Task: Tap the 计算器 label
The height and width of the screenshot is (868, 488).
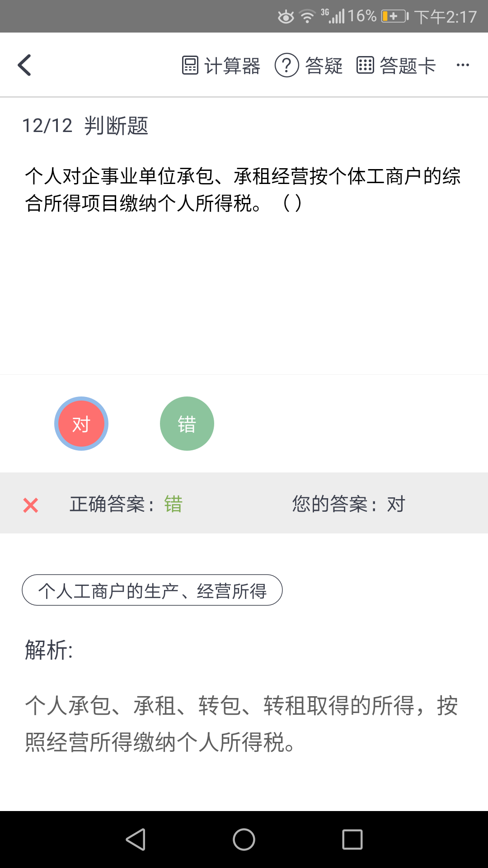Action: coord(232,66)
